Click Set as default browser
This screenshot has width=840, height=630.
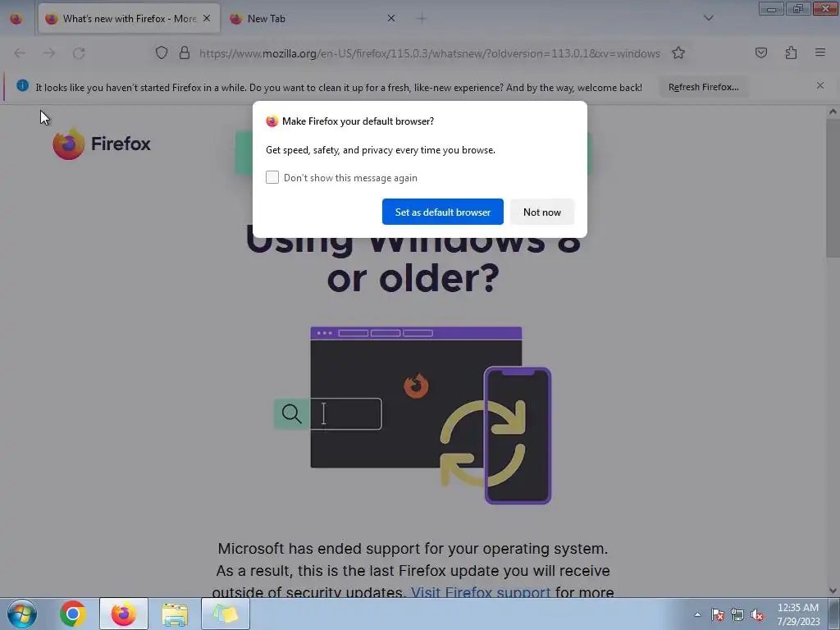(x=442, y=212)
